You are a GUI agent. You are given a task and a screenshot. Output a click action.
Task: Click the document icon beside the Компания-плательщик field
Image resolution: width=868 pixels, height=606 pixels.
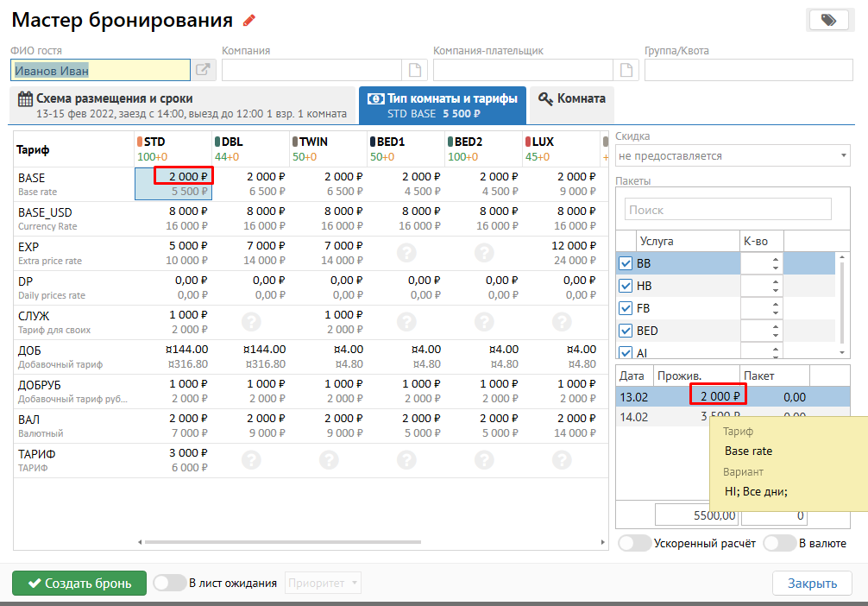click(x=626, y=71)
